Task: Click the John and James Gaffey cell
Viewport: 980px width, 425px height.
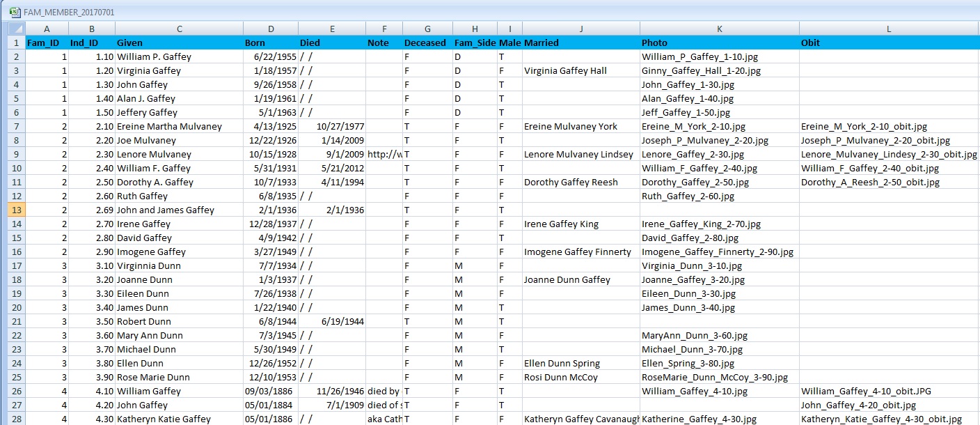Action: (180, 210)
